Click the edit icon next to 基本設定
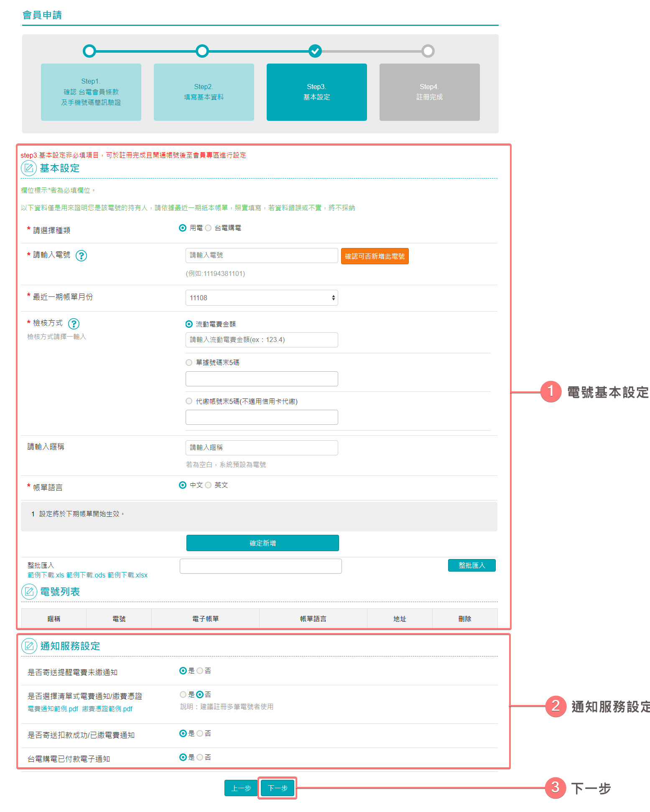The height and width of the screenshot is (812, 650). click(x=29, y=168)
